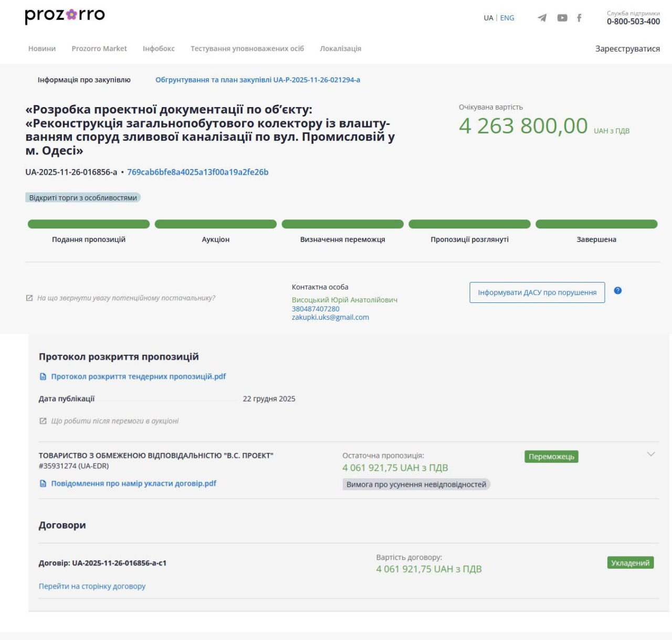Expand the В.С. ПРОЕКТ bid details chevron

[651, 454]
